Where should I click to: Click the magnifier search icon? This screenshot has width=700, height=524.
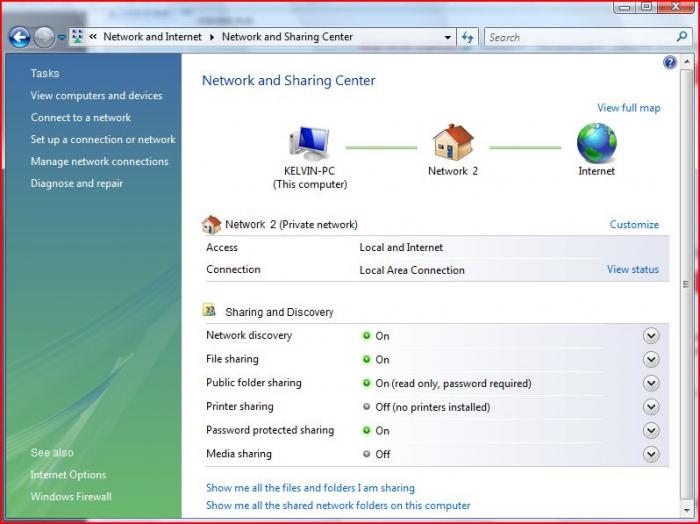[682, 37]
